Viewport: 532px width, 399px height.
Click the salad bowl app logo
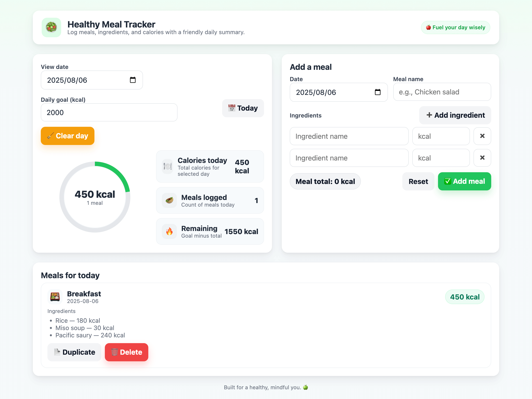51,27
